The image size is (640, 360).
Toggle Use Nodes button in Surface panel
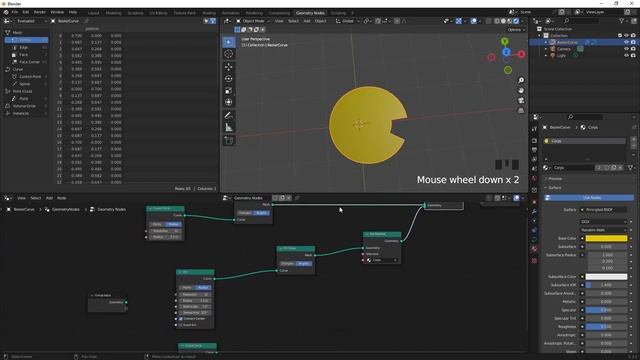(589, 198)
